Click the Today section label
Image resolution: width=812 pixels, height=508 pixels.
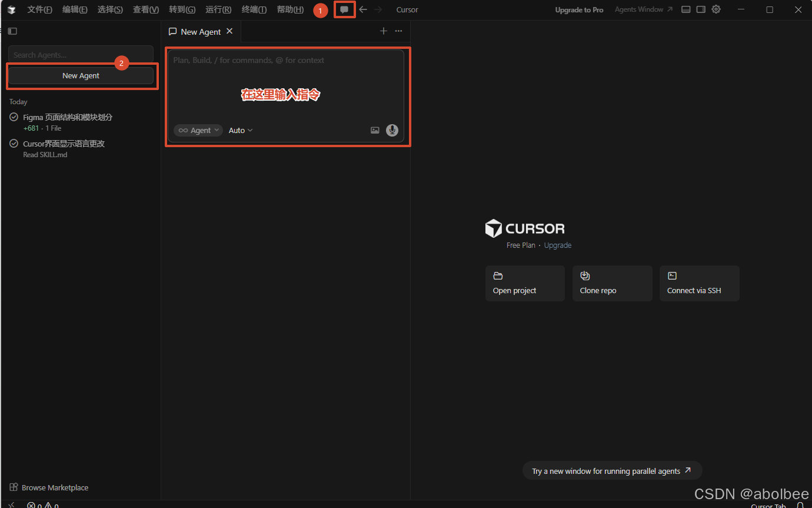tap(18, 102)
